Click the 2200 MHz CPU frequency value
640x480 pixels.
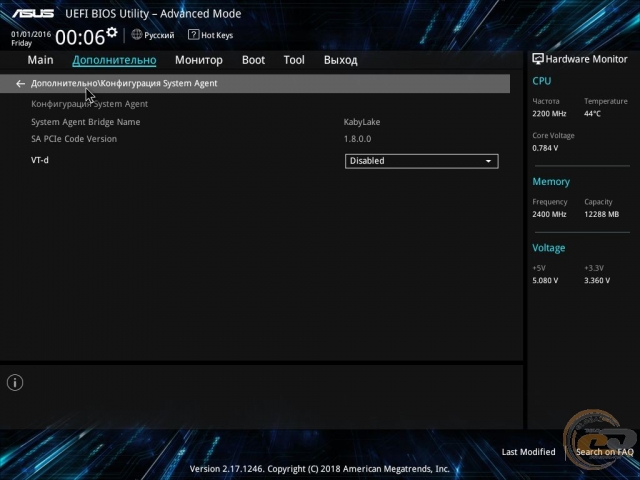(549, 113)
